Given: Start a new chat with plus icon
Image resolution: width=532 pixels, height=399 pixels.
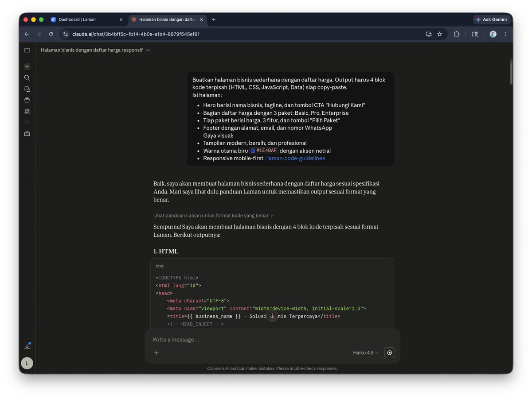Looking at the screenshot, I should click(27, 66).
